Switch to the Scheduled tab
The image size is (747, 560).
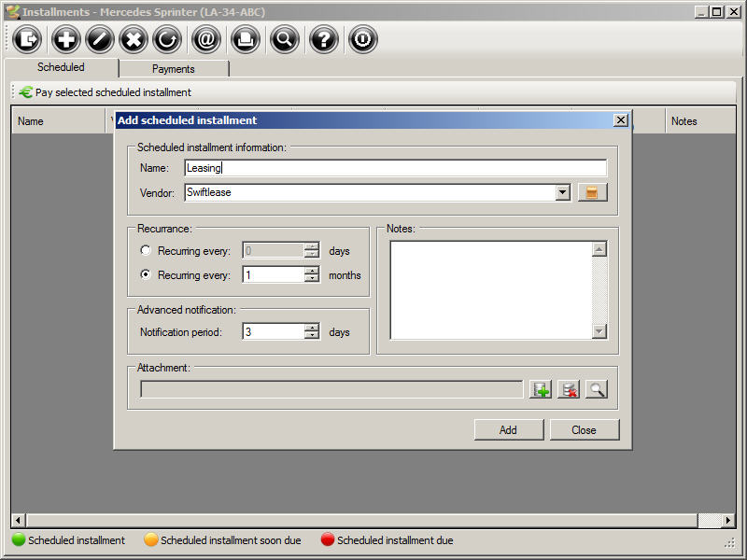[61, 67]
